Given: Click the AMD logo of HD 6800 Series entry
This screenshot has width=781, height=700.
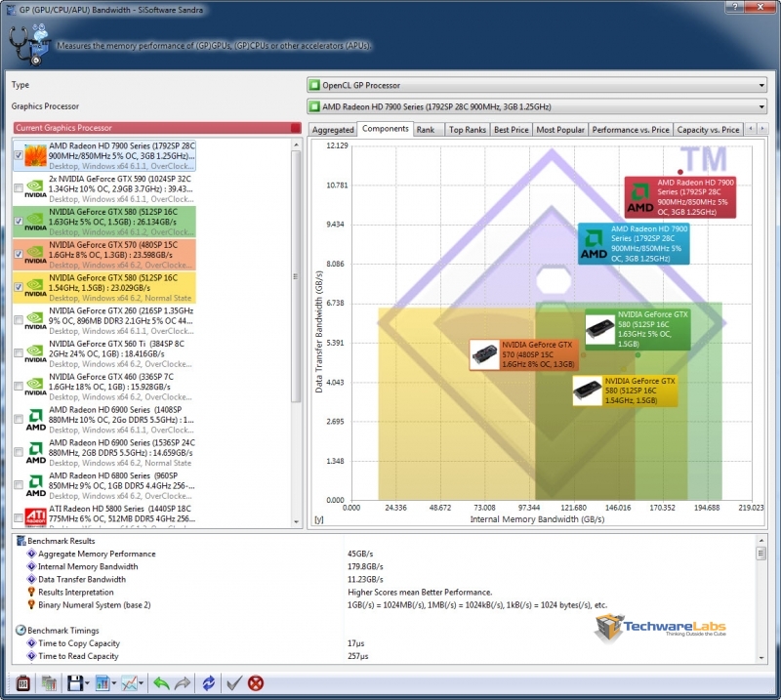Looking at the screenshot, I should tap(35, 486).
